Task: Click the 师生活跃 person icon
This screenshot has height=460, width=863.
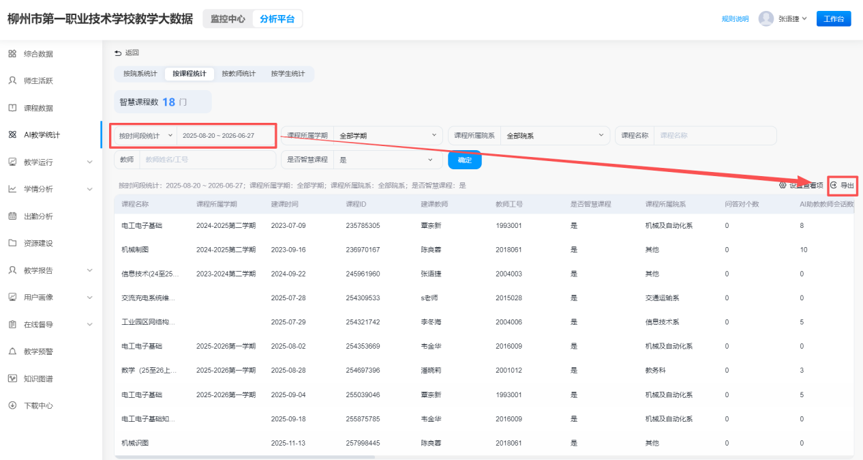Action: point(12,80)
